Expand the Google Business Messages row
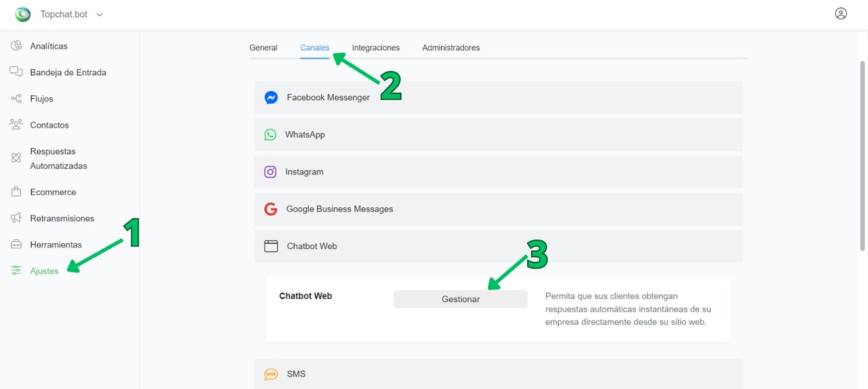868x389 pixels. click(499, 209)
